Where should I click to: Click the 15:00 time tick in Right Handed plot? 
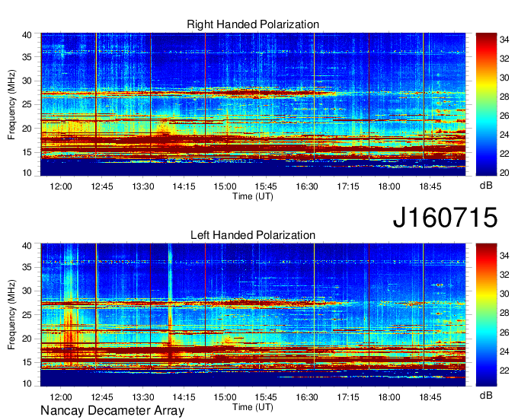tap(225, 186)
